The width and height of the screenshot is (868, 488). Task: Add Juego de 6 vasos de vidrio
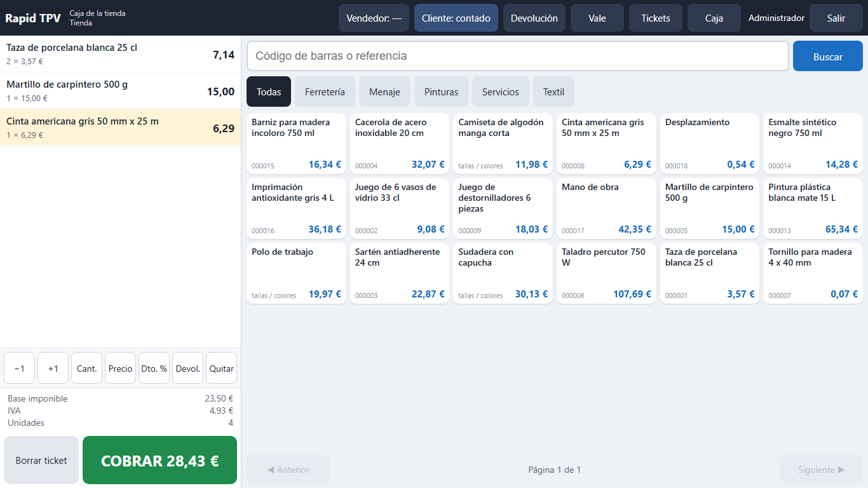pyautogui.click(x=400, y=208)
